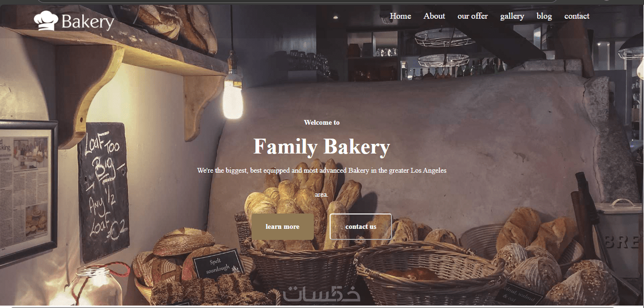644x308 pixels.
Task: Click the Bakery logo text
Action: click(88, 22)
